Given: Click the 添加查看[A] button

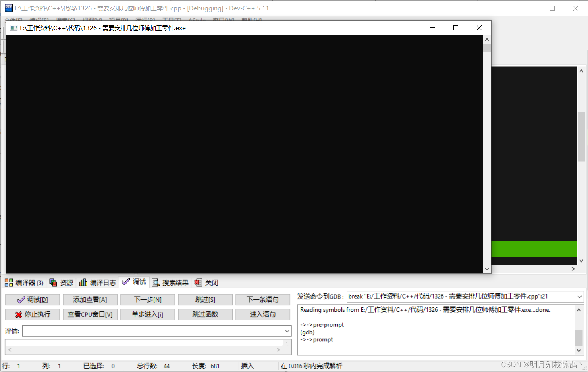Looking at the screenshot, I should (90, 299).
